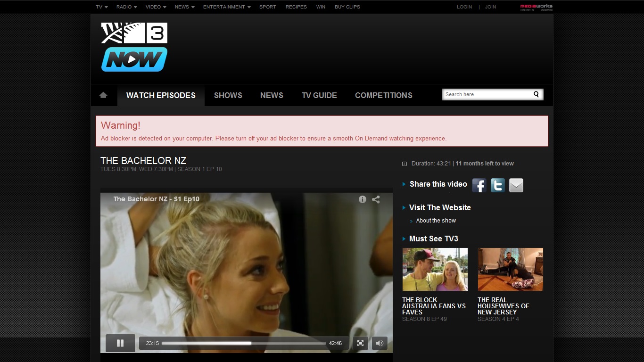Click the home icon in navigation bar
Viewport: 644px width, 362px height.
click(103, 95)
